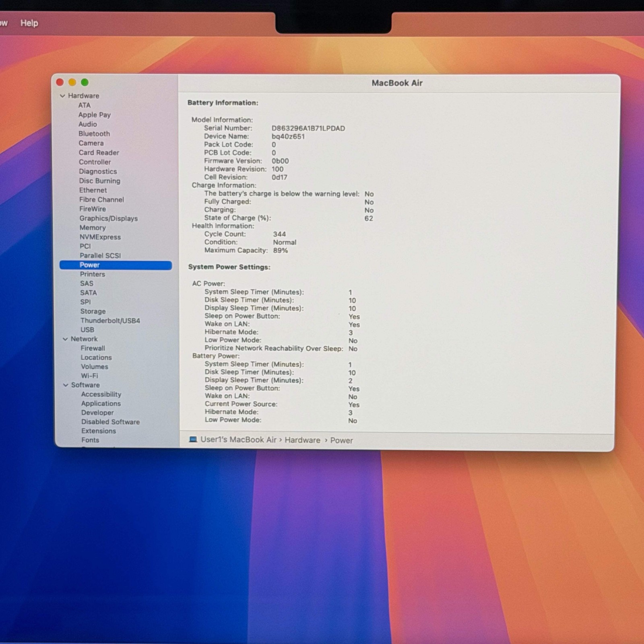This screenshot has height=644, width=644.
Task: Select Graphics/Displays in the sidebar
Action: click(x=108, y=219)
